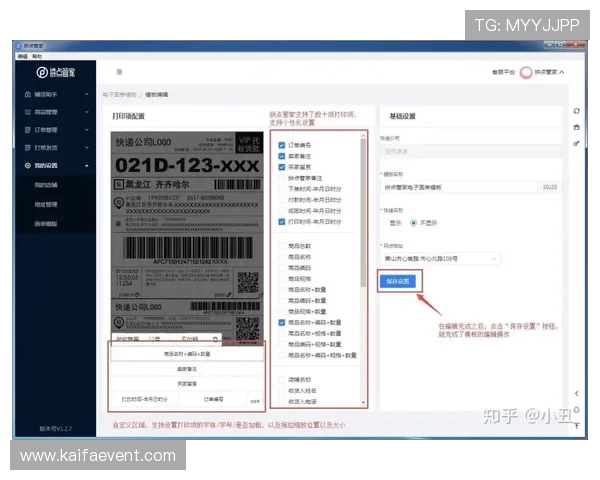Click the sidebar collapse icon in header
Image resolution: width=600 pixels, height=480 pixels.
119,73
